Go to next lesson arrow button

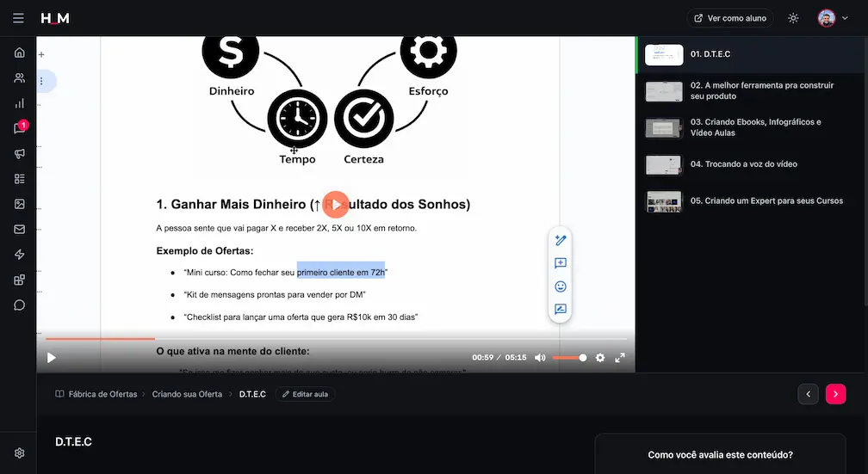pos(835,394)
